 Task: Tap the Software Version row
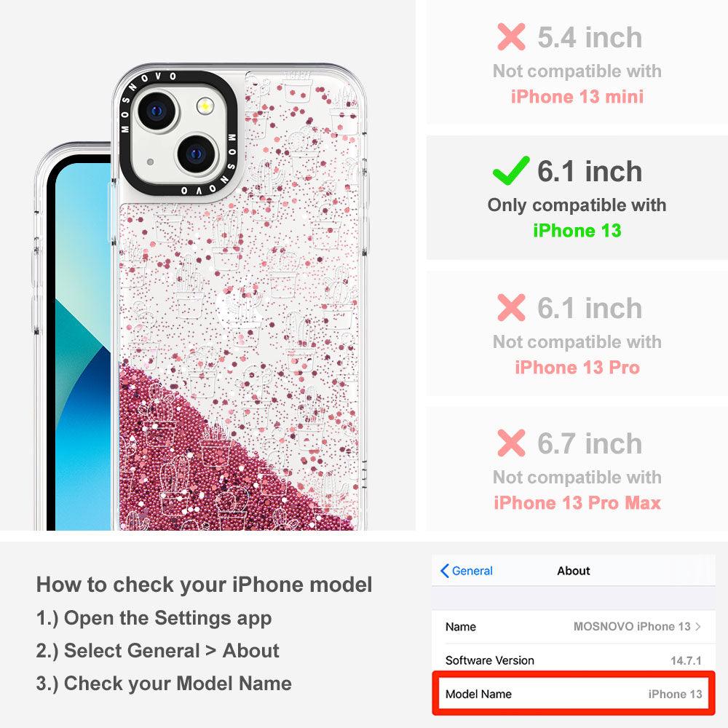574,660
